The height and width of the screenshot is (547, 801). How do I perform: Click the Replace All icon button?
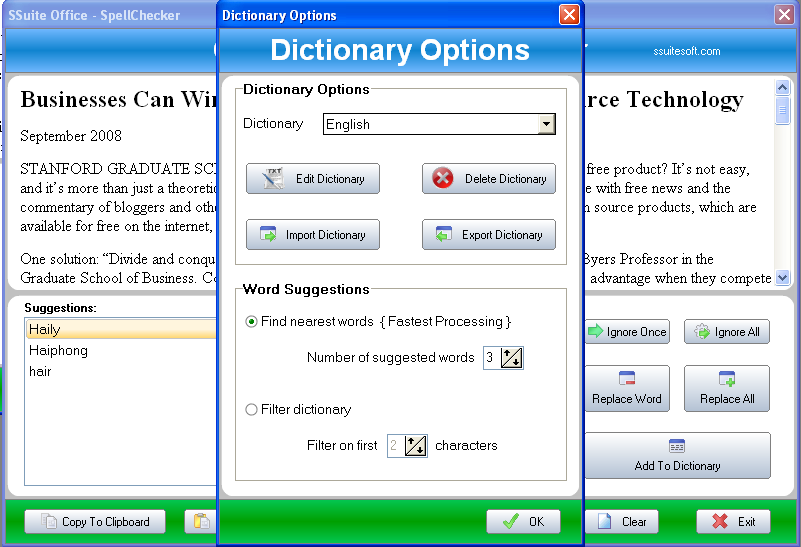pyautogui.click(x=727, y=380)
